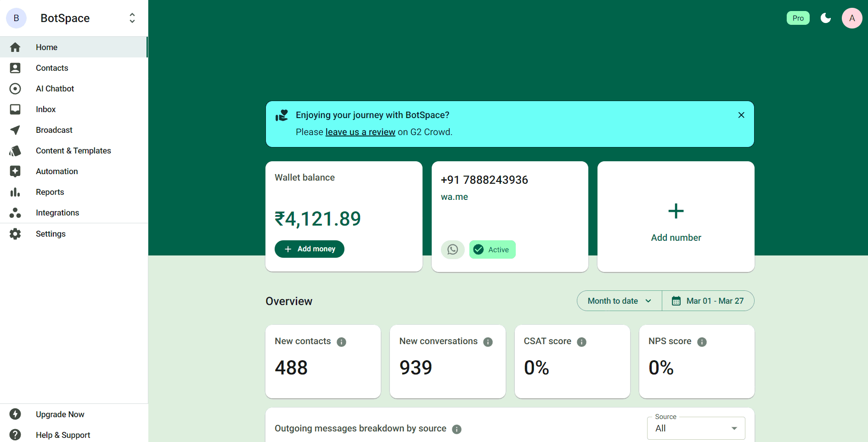The height and width of the screenshot is (442, 868).
Task: Click the Wallet balance label
Action: pyautogui.click(x=304, y=178)
